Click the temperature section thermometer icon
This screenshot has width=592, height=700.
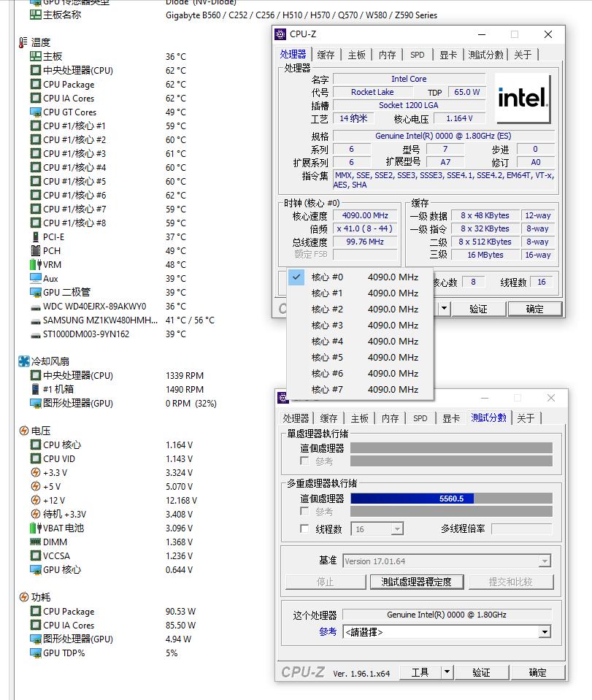pyautogui.click(x=23, y=42)
